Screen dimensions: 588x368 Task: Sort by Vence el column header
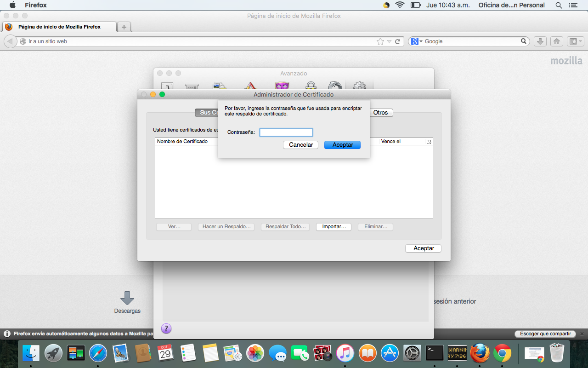403,142
